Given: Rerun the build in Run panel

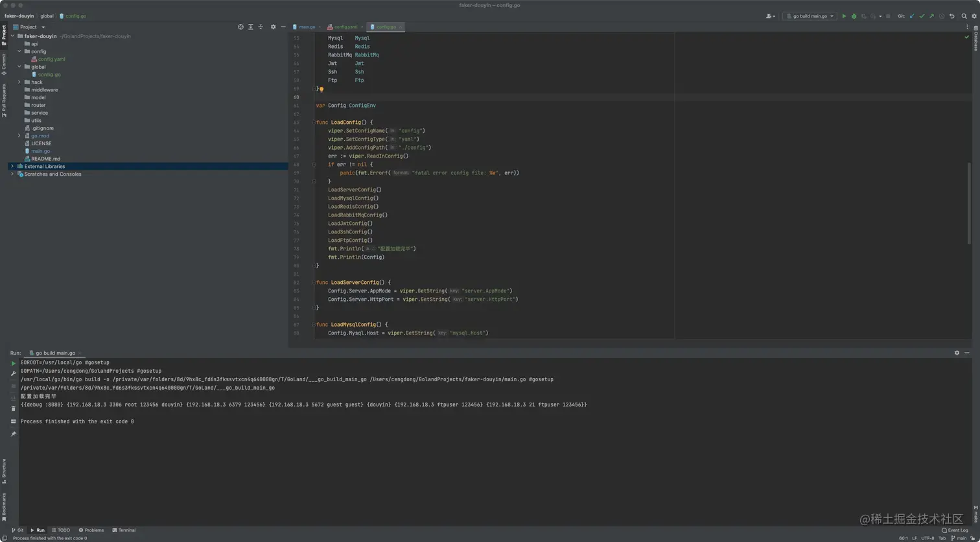Looking at the screenshot, I should click(13, 363).
